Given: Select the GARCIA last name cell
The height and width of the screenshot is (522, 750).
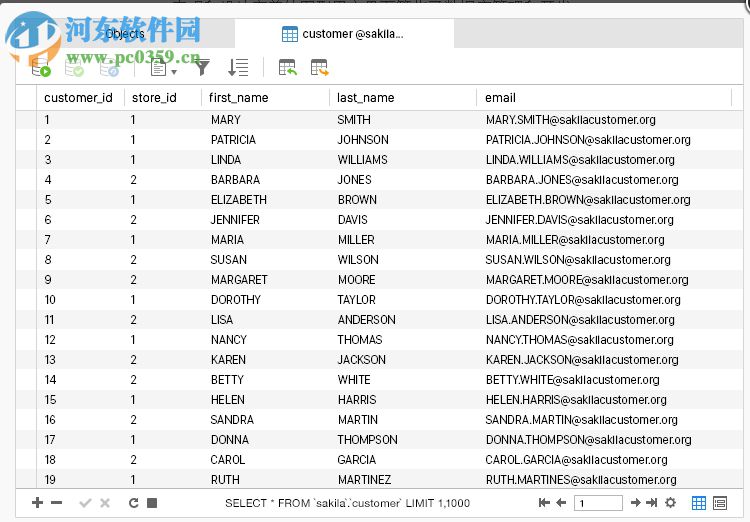Looking at the screenshot, I should click(x=357, y=460).
